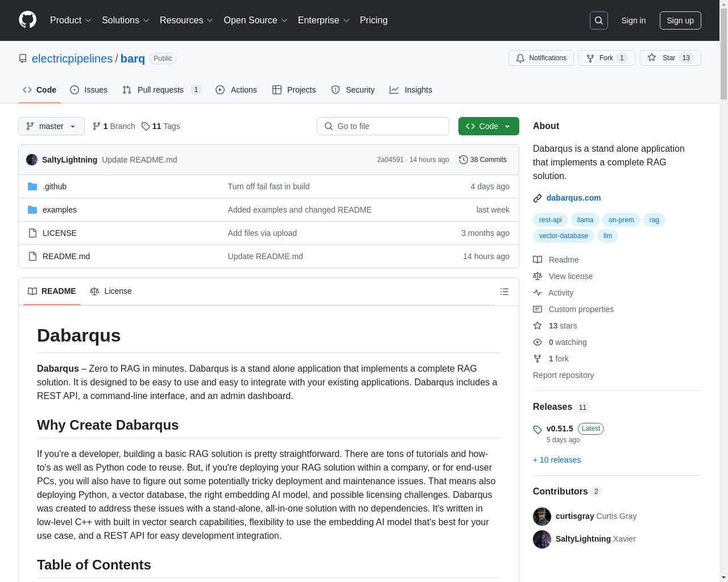Click the fork icon next to 1 fork

tap(537, 359)
